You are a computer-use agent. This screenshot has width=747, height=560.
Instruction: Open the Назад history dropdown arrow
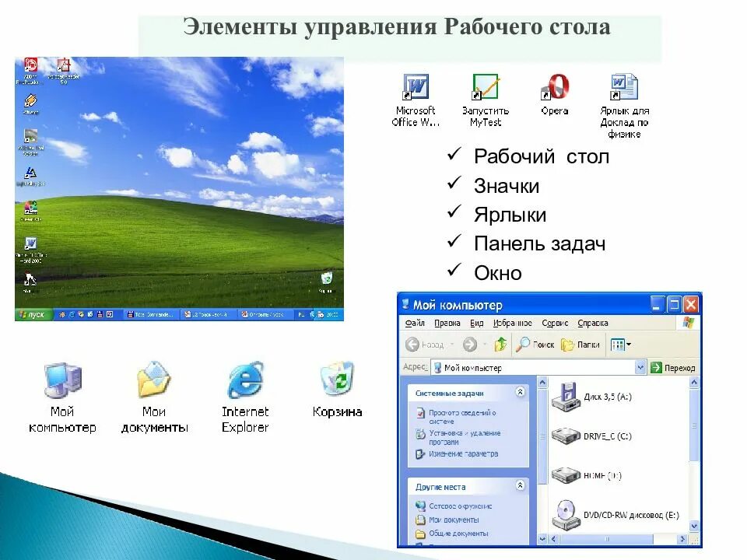point(451,345)
